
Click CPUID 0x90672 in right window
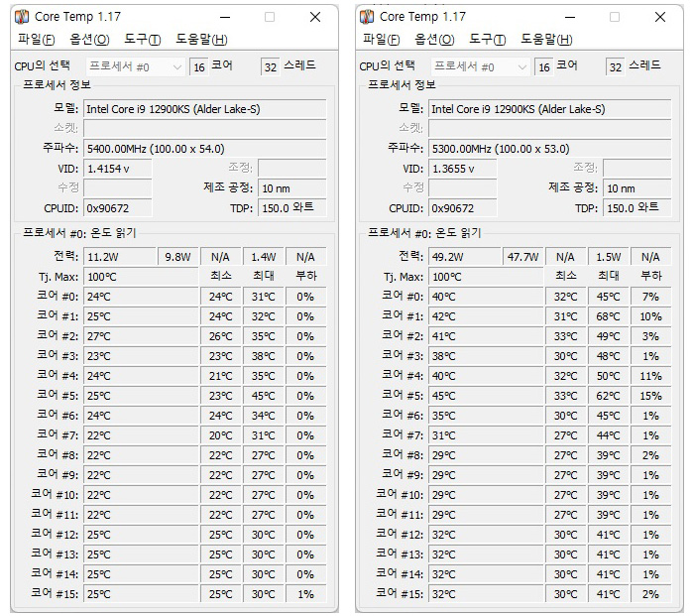coord(463,208)
